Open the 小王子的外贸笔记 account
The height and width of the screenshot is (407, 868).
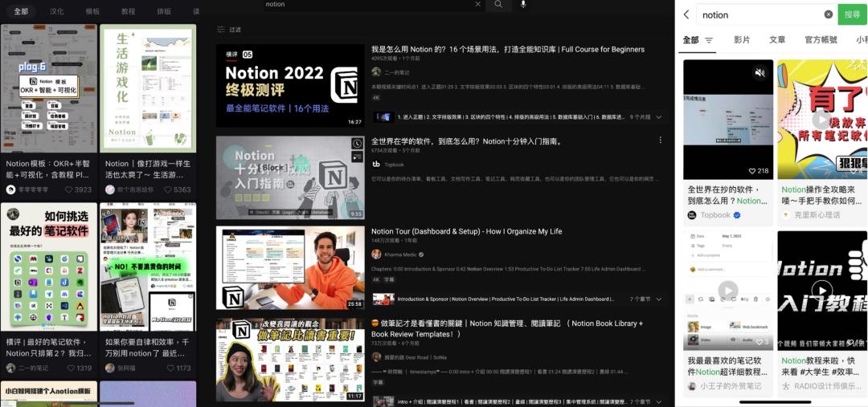725,386
